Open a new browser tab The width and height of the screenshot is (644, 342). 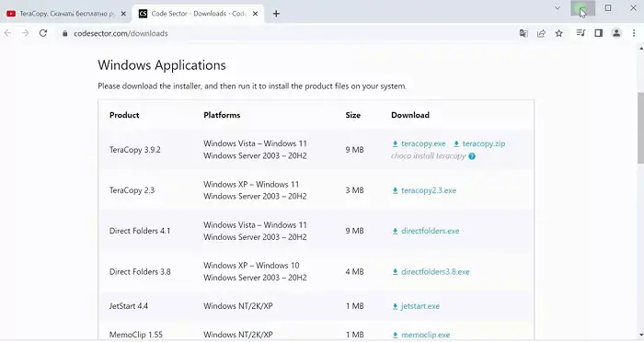coord(276,14)
